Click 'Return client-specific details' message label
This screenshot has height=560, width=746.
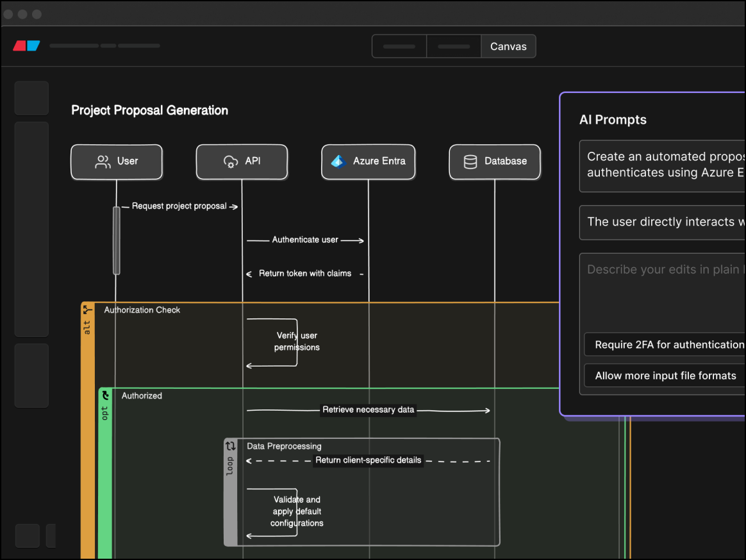(x=369, y=460)
